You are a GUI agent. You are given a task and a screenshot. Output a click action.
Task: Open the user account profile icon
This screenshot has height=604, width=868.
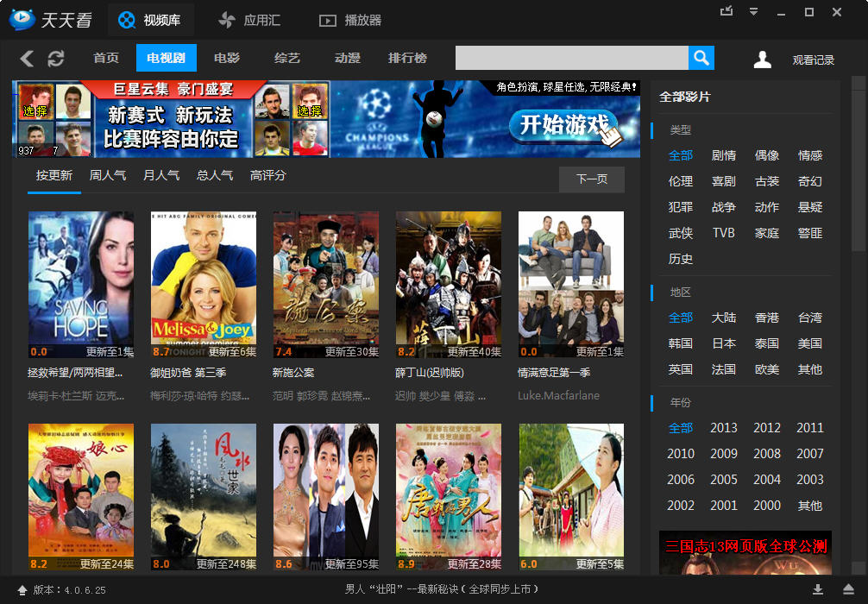coord(762,60)
